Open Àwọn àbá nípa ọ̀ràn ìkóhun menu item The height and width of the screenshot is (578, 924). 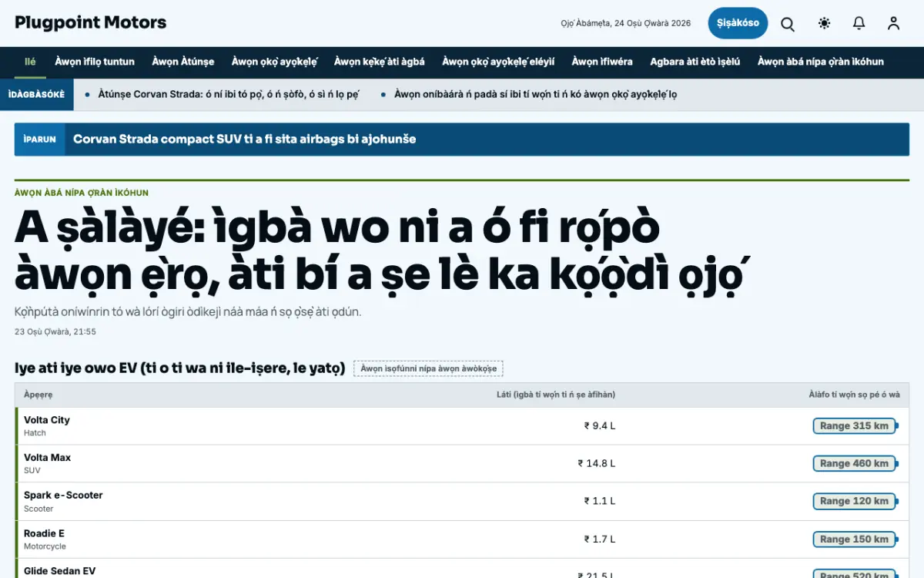click(x=821, y=62)
